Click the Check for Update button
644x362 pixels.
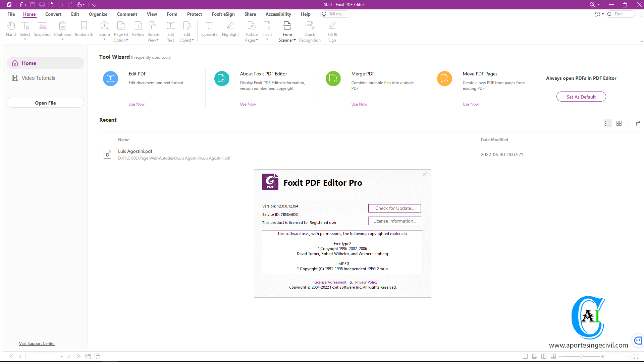click(x=394, y=208)
